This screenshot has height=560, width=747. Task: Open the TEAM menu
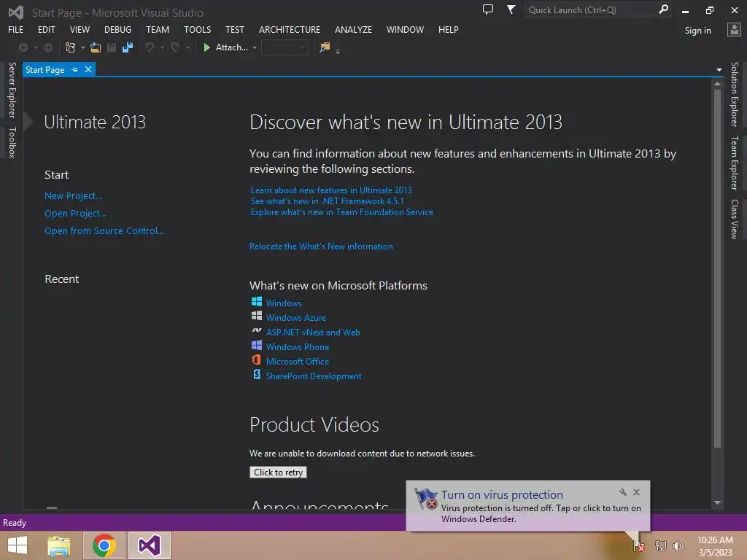click(158, 29)
